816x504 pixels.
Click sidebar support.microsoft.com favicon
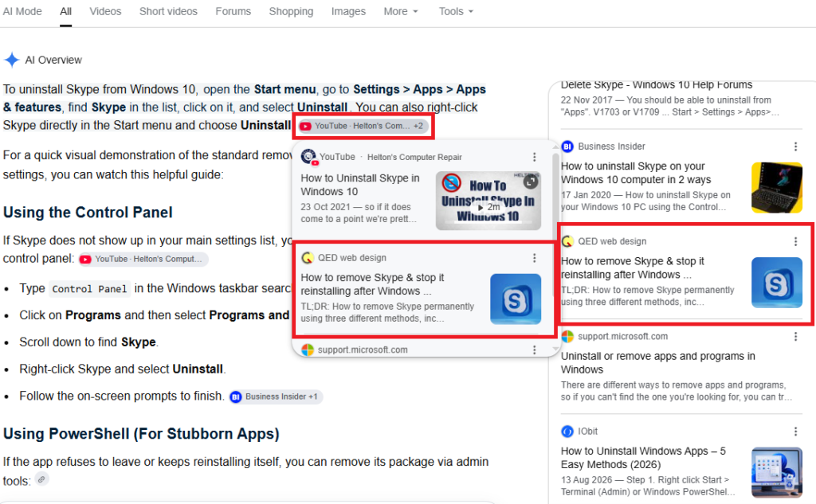567,337
